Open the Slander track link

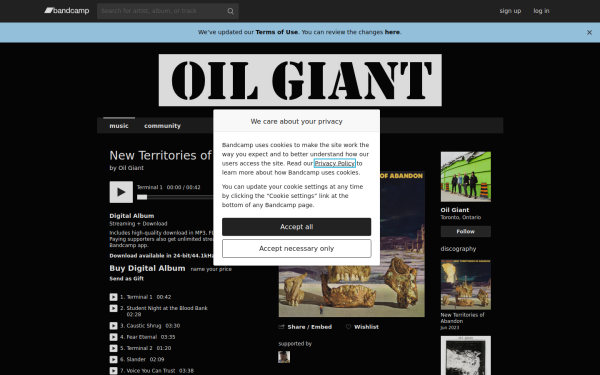(136, 359)
